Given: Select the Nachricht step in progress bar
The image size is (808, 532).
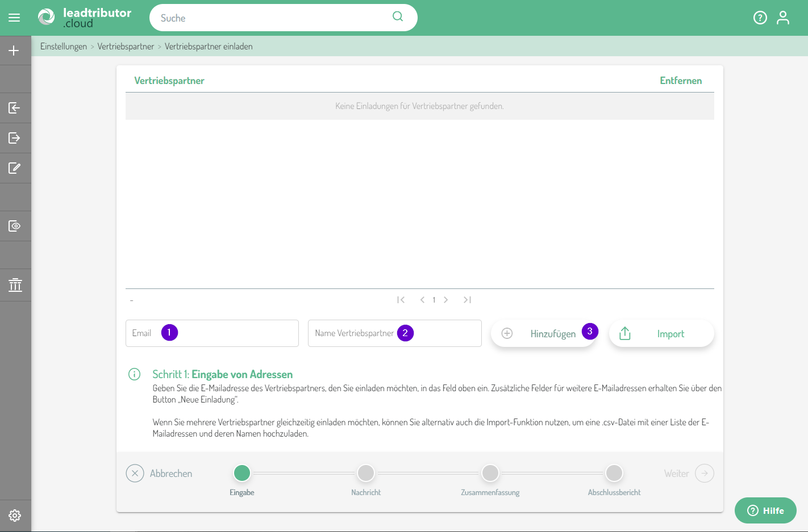Looking at the screenshot, I should pyautogui.click(x=366, y=473).
